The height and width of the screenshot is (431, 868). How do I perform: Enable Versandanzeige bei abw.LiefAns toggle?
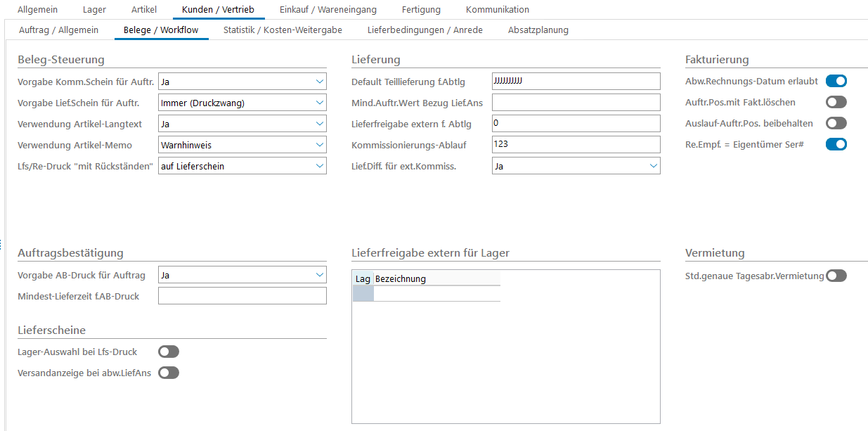click(x=169, y=373)
